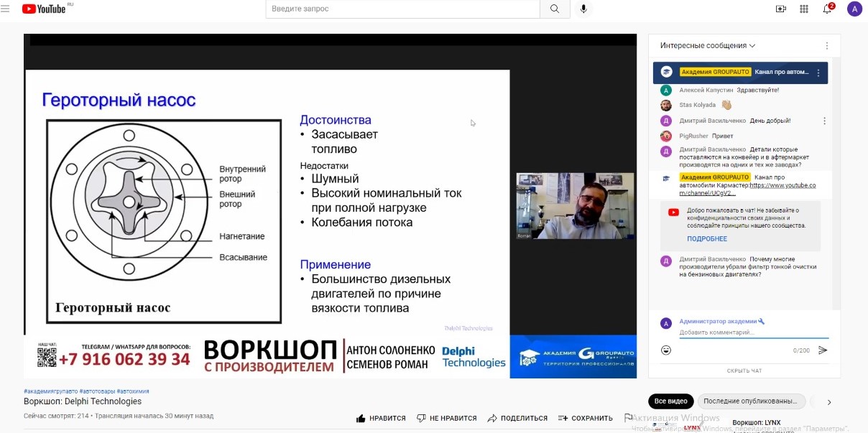The image size is (868, 433).
Task: Expand the Интересные сообщения chat filter dropdown
Action: click(708, 45)
